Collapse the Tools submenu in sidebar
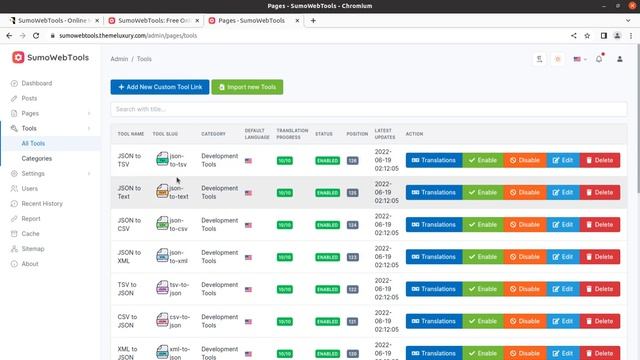640x360 pixels. click(89, 129)
